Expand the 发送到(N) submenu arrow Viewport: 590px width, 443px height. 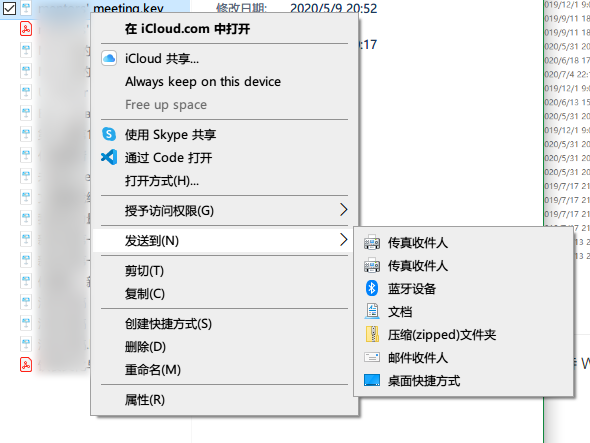pyautogui.click(x=343, y=239)
